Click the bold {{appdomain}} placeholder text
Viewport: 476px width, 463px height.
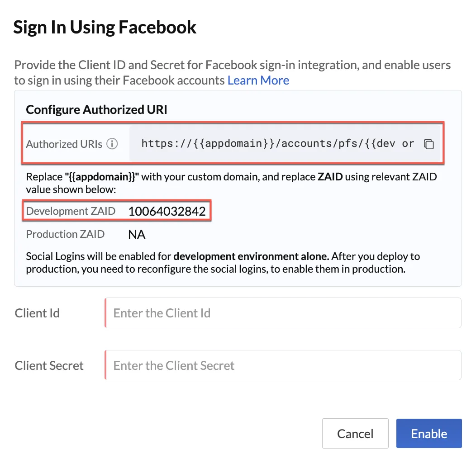coord(102,177)
